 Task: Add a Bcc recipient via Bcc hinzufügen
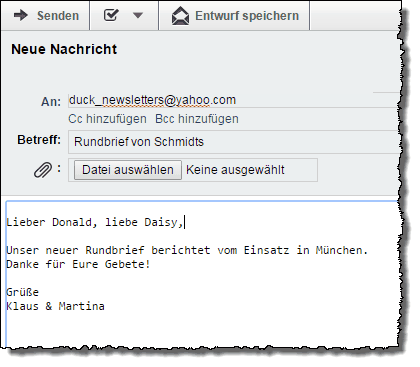pyautogui.click(x=197, y=119)
